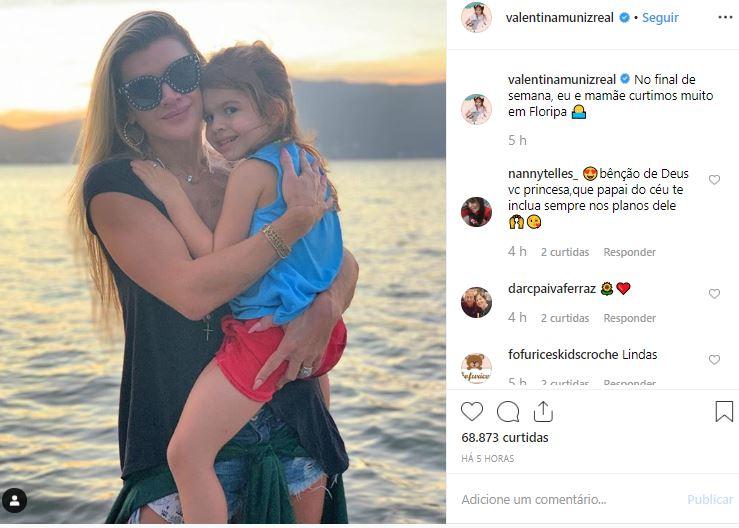Save the post with the bookmark icon

tap(724, 412)
